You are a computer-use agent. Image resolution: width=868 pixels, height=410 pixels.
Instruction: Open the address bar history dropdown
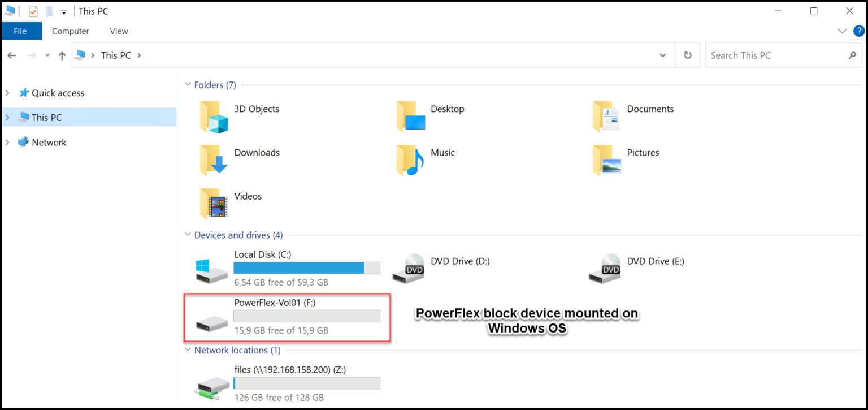pyautogui.click(x=662, y=55)
